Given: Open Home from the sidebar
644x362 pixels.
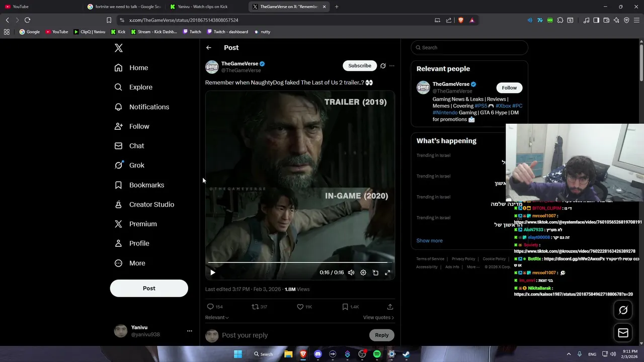Looking at the screenshot, I should (x=131, y=68).
